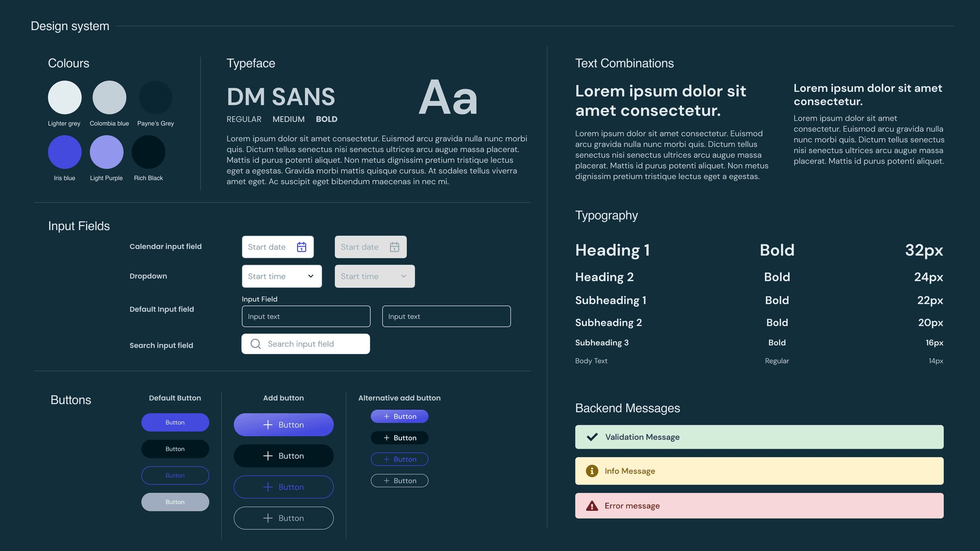This screenshot has width=980, height=551.
Task: Toggle the disabled grey Button state
Action: (175, 502)
